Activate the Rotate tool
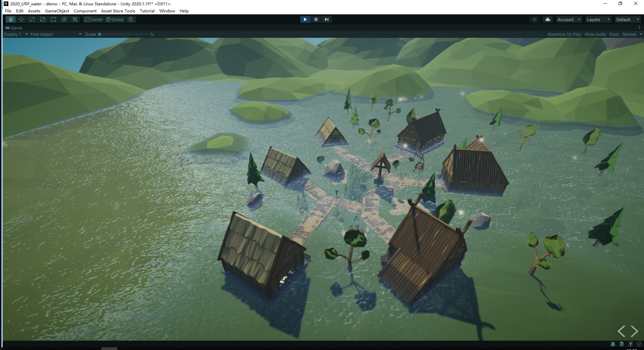The height and width of the screenshot is (350, 644). click(32, 19)
